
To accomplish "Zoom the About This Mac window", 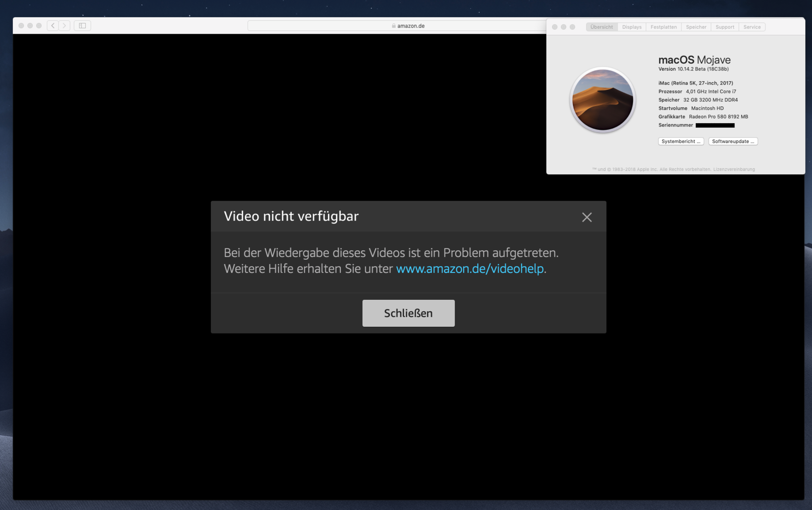I will (x=572, y=27).
